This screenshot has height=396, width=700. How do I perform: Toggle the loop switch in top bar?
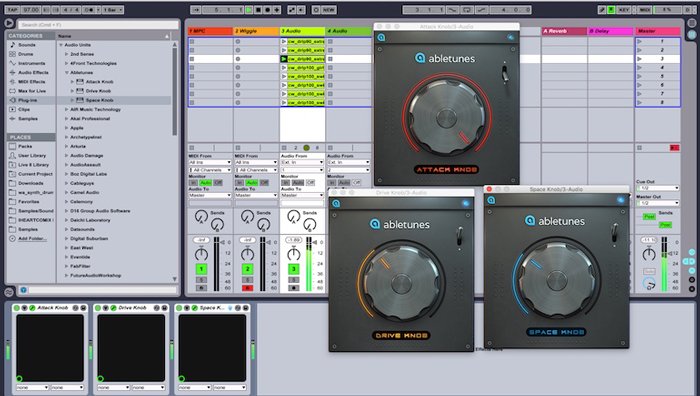467,9
